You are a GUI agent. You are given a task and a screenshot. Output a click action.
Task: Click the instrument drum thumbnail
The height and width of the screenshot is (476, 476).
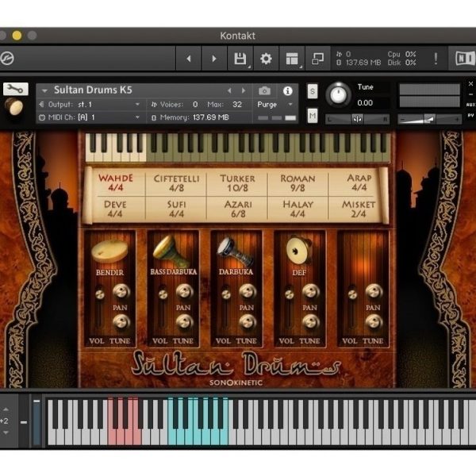click(14, 106)
